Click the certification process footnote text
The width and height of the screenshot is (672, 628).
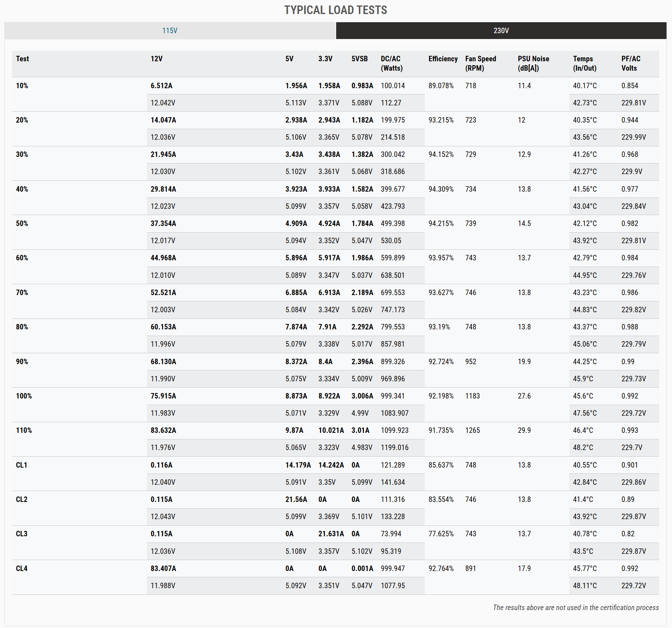(575, 608)
